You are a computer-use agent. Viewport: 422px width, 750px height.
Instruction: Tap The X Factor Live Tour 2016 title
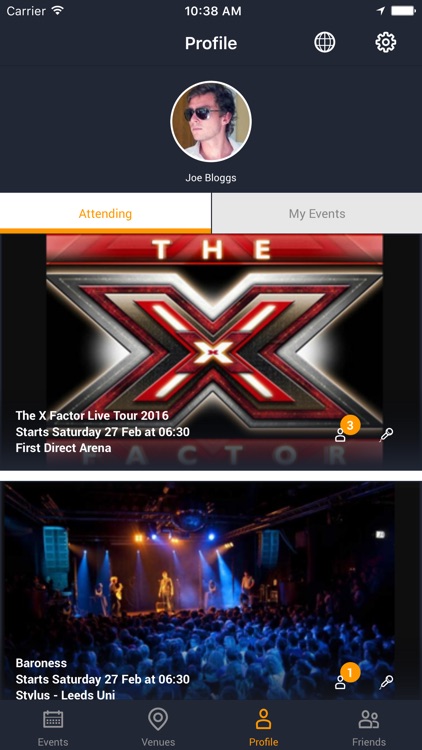[x=92, y=415]
